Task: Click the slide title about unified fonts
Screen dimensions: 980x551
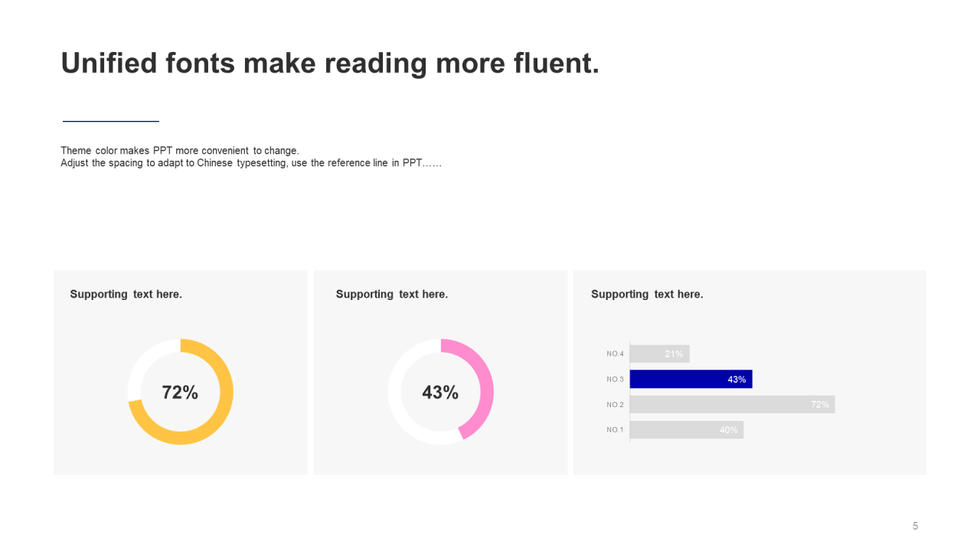Action: point(329,63)
